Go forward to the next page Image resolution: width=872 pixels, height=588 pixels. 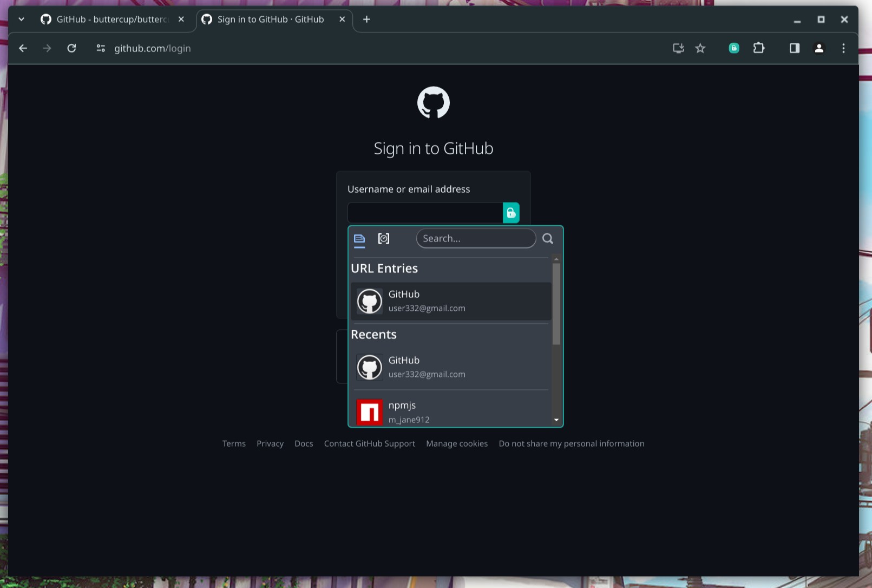[x=47, y=48]
